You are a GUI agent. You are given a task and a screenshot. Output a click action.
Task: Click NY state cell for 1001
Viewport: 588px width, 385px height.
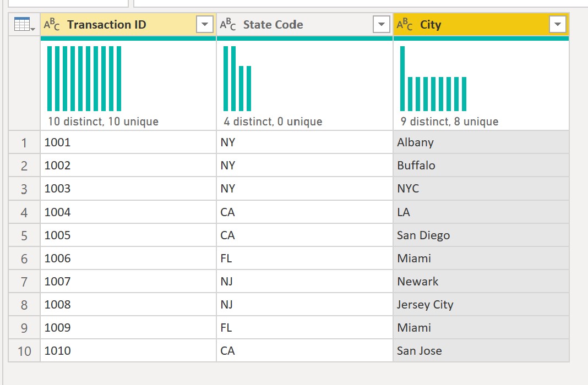point(304,142)
